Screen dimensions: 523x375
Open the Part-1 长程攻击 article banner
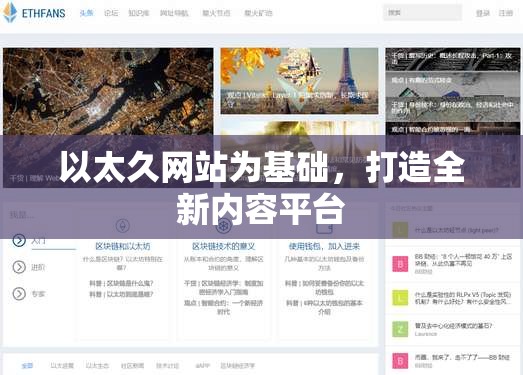tap(453, 59)
